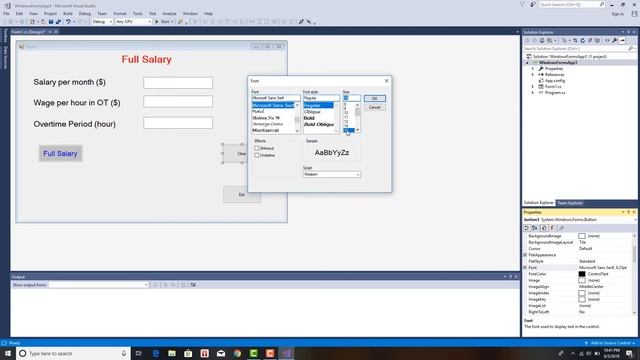The height and width of the screenshot is (360, 640).
Task: Enable the Underline effect checkbox
Action: [x=257, y=156]
